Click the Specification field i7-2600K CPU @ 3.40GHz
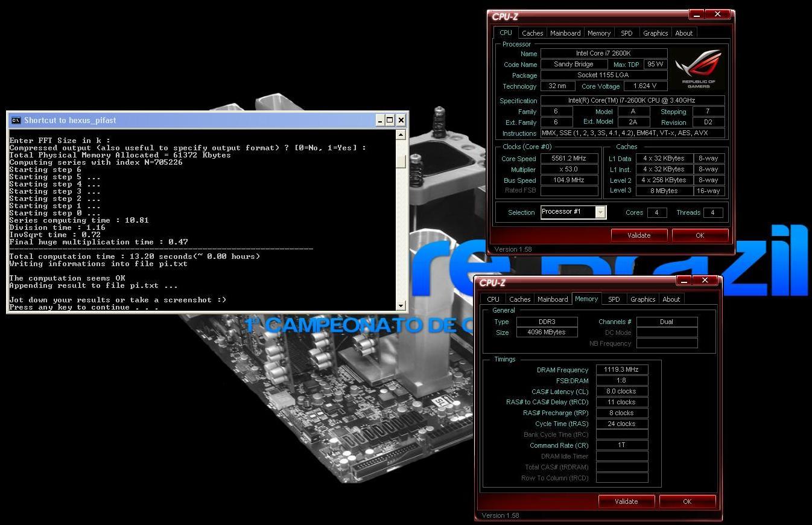 coord(633,100)
